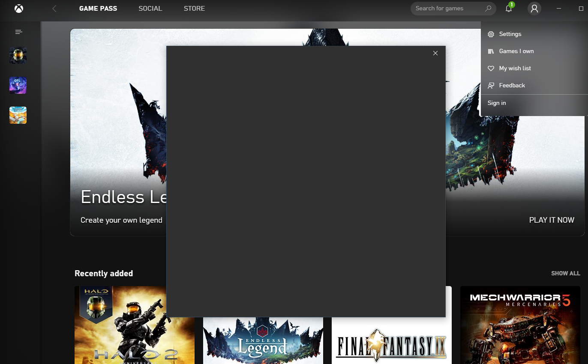The width and height of the screenshot is (588, 364).
Task: Click the profile account icon
Action: 534,8
